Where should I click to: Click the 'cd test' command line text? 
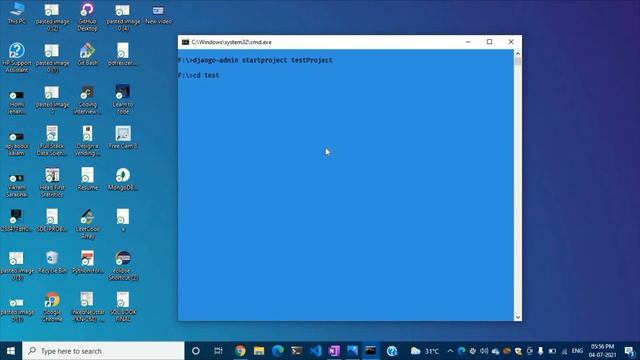point(205,75)
